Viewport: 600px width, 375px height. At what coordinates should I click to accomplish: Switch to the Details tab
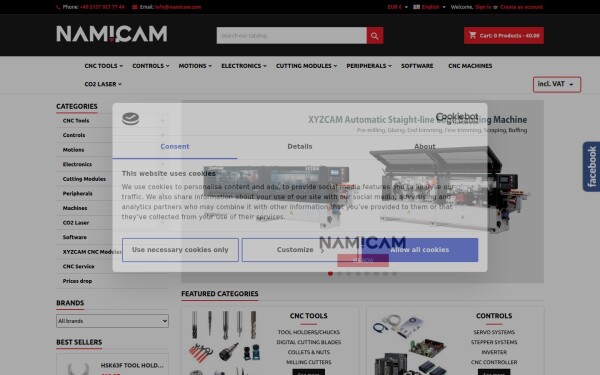300,147
